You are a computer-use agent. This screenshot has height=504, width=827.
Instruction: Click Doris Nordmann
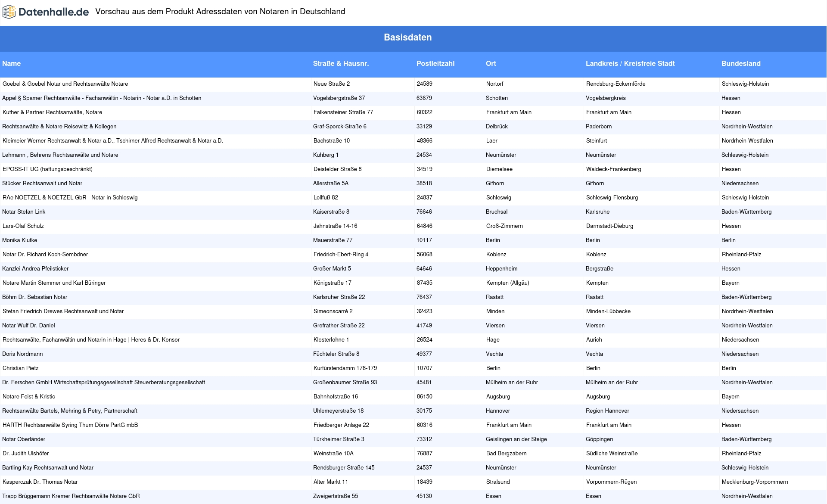click(x=22, y=354)
